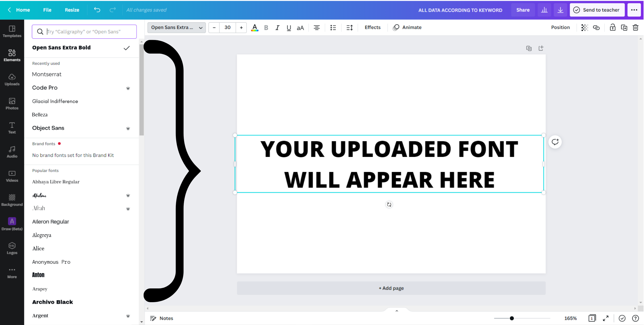Open the insights chart icon
Viewport: 644px width, 325px height.
544,10
